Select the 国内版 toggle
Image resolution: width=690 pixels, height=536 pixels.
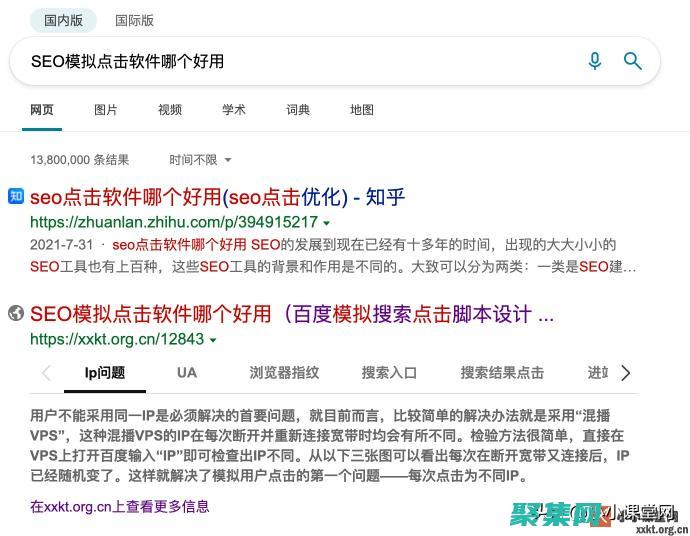[x=63, y=20]
